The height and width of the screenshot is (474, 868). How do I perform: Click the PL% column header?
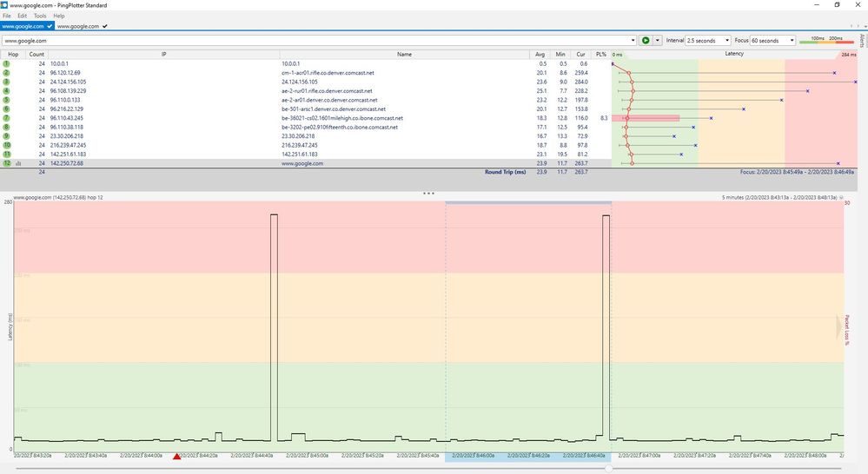tap(601, 54)
